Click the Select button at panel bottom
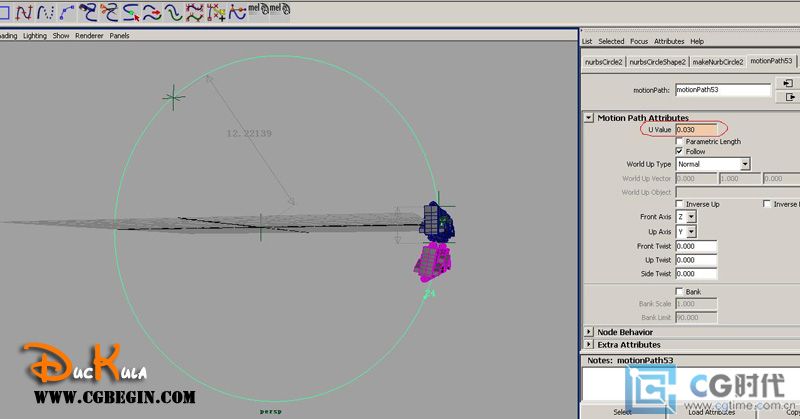Screen dimensions: 800x419 622,412
